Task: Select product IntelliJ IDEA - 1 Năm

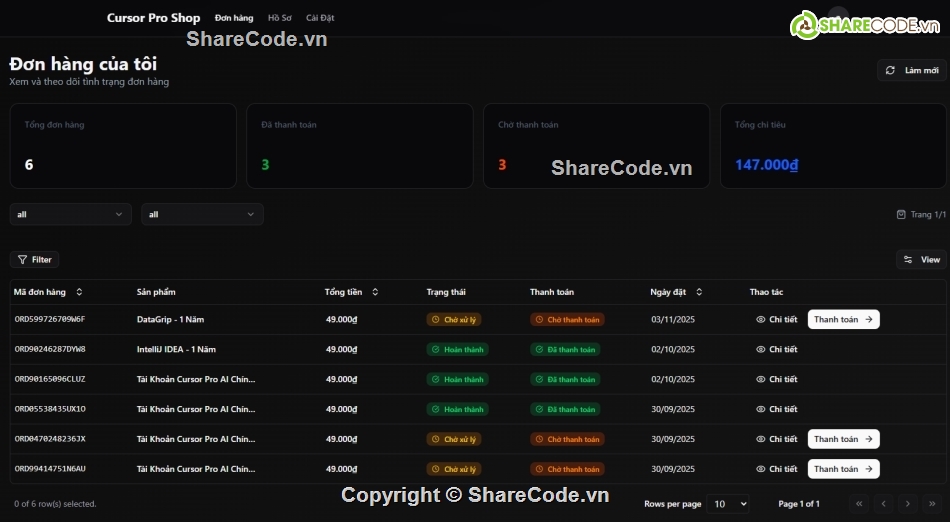Action: click(x=176, y=349)
